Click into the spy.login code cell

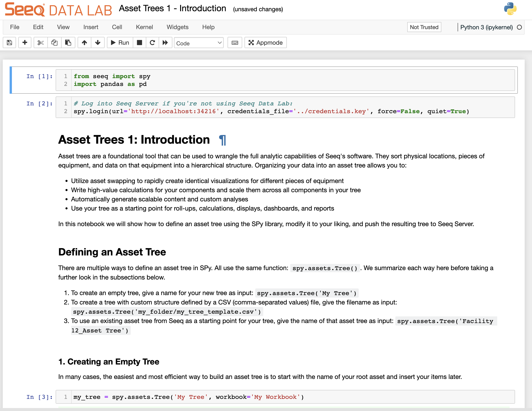pos(293,107)
